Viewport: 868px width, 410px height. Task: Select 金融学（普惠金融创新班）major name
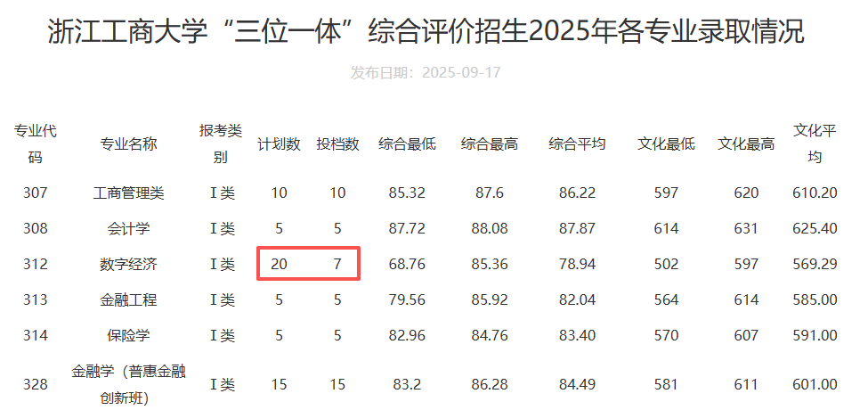pyautogui.click(x=129, y=383)
